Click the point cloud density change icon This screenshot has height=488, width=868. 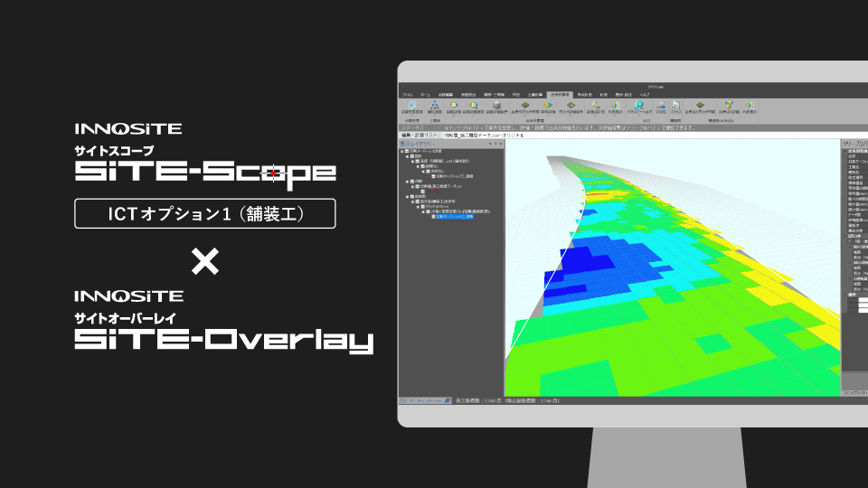click(x=413, y=107)
